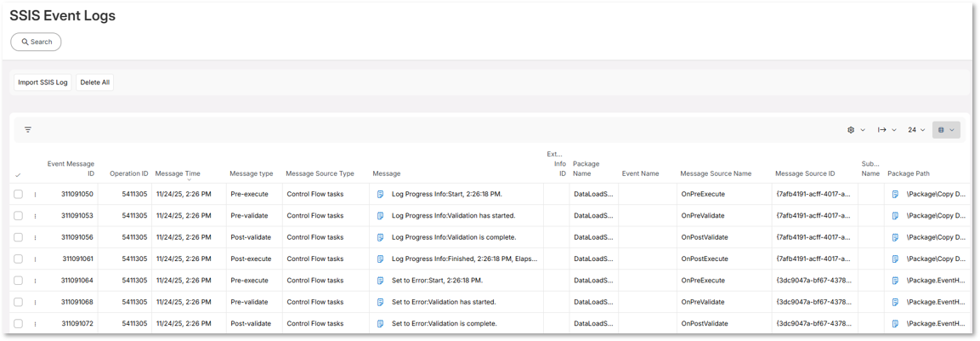The image size is (980, 341).
Task: Tick the checkbox for event 311091072
Action: [x=18, y=324]
